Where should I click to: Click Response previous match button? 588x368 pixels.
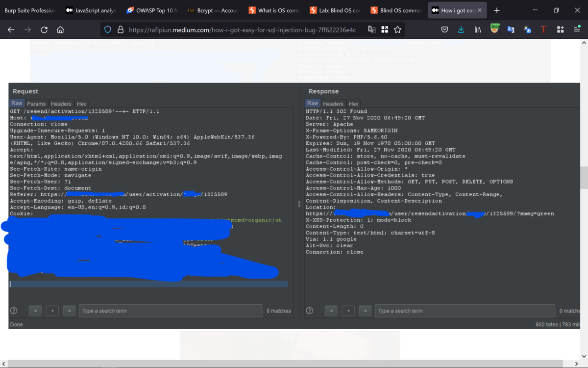click(331, 311)
